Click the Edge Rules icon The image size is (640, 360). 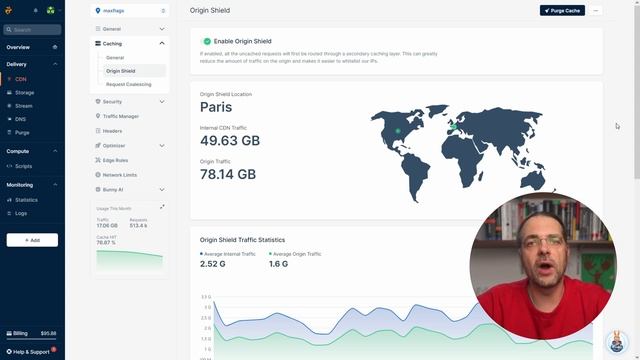(x=98, y=160)
